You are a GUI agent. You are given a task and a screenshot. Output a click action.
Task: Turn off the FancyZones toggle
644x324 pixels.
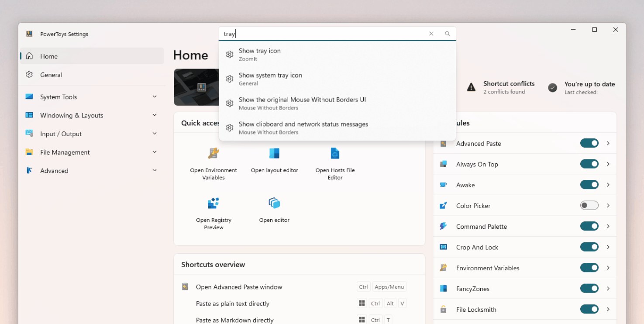[x=589, y=289]
